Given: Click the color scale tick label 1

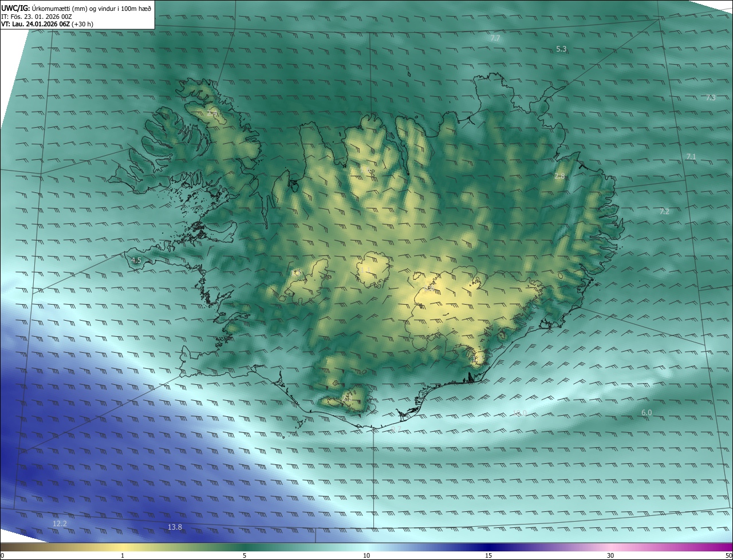Looking at the screenshot, I should tap(123, 555).
